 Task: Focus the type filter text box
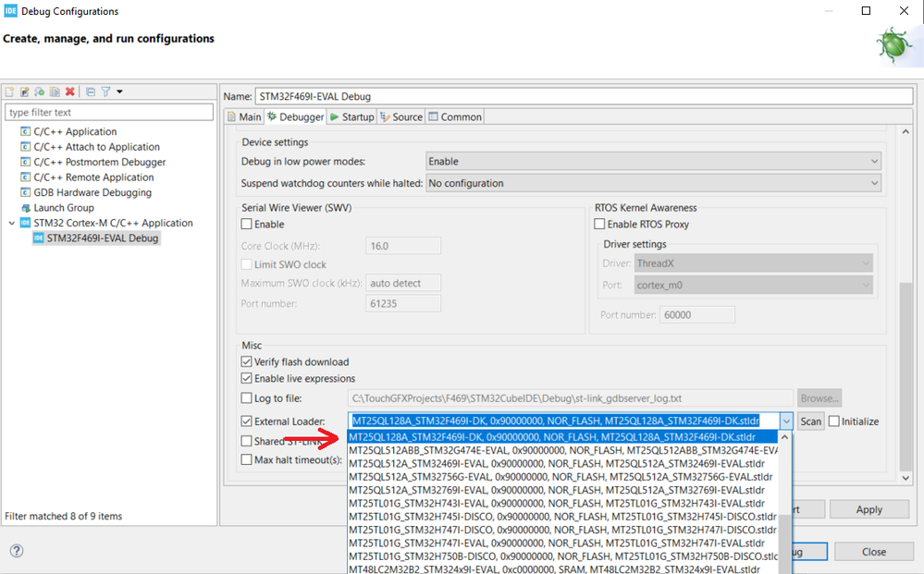[x=109, y=113]
